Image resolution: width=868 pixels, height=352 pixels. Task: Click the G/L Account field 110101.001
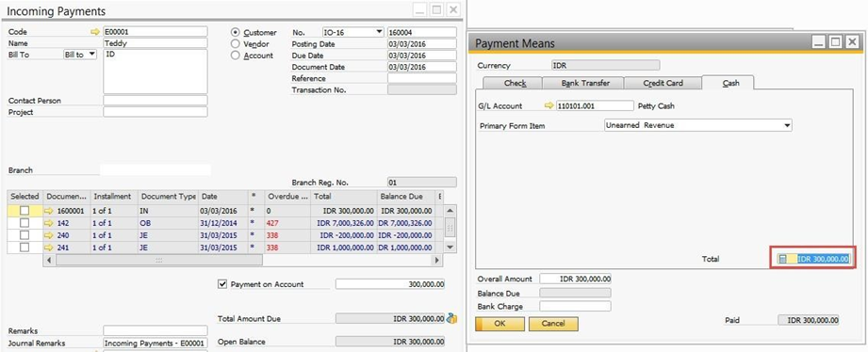coord(595,105)
